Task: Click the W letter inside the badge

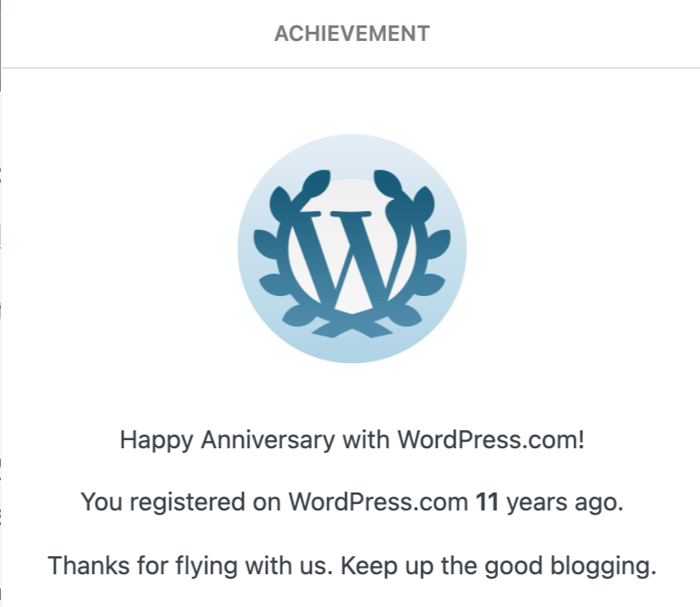Action: point(352,262)
